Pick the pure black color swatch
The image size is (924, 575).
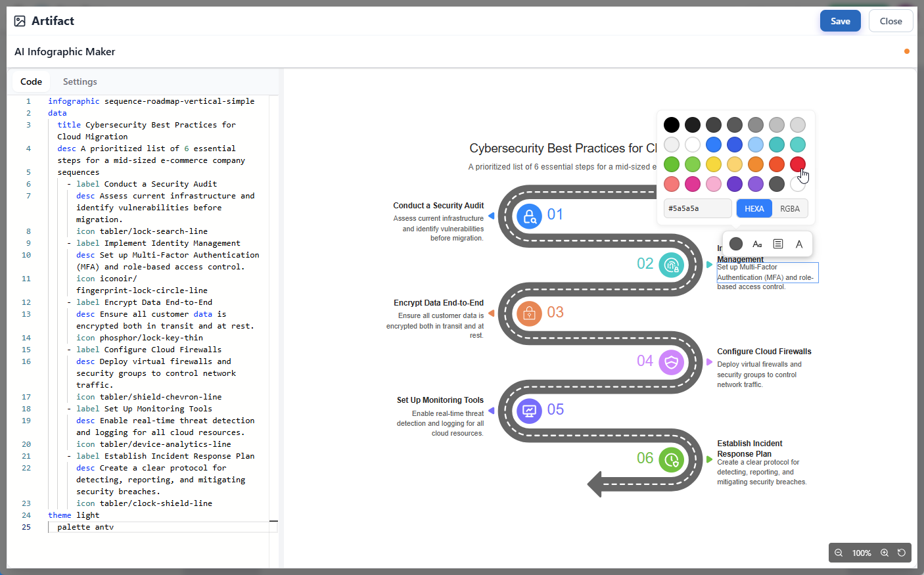tap(672, 125)
